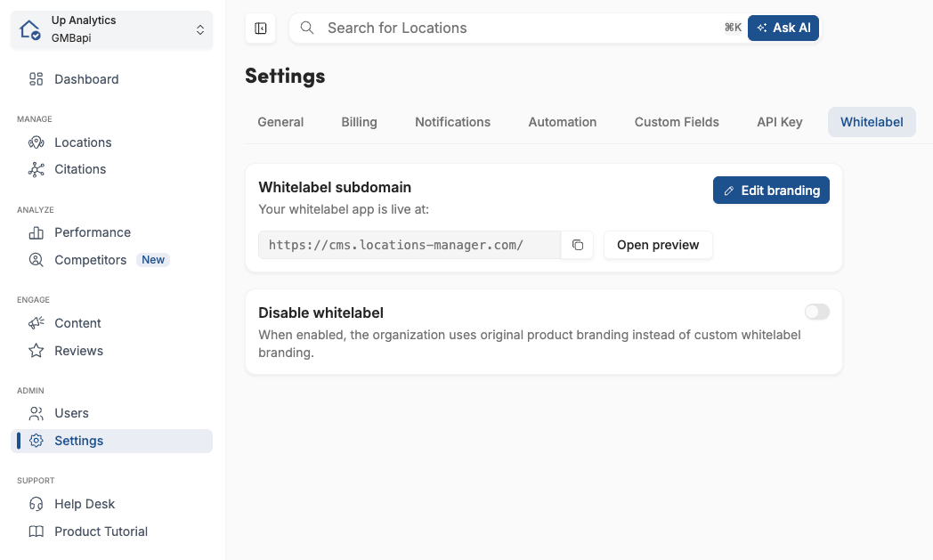Click the New badge beside Competitors
This screenshot has width=933, height=560.
153,260
